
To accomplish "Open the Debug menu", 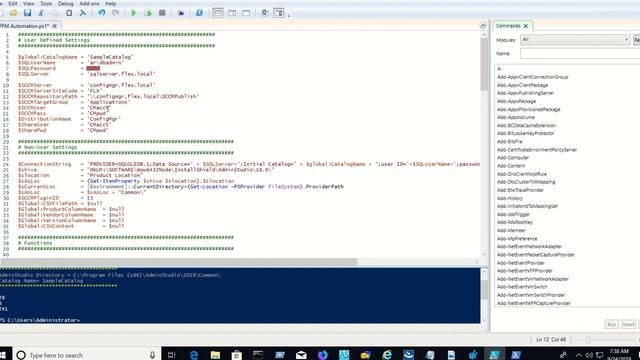I will point(65,4).
